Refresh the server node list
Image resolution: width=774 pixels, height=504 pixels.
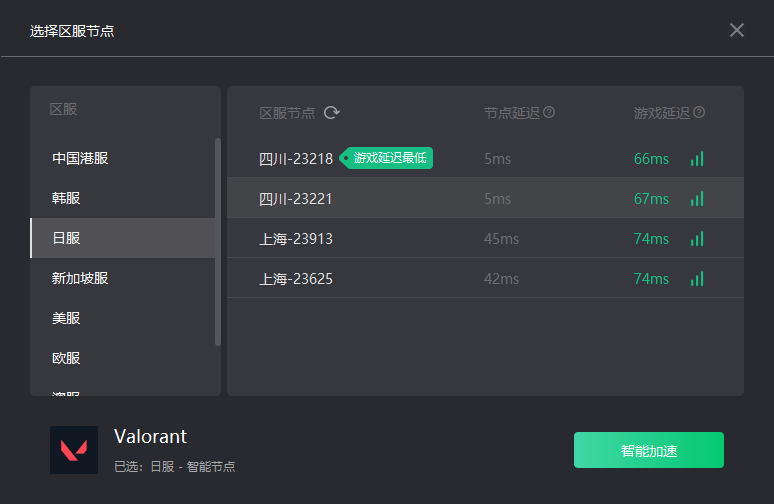[x=332, y=113]
